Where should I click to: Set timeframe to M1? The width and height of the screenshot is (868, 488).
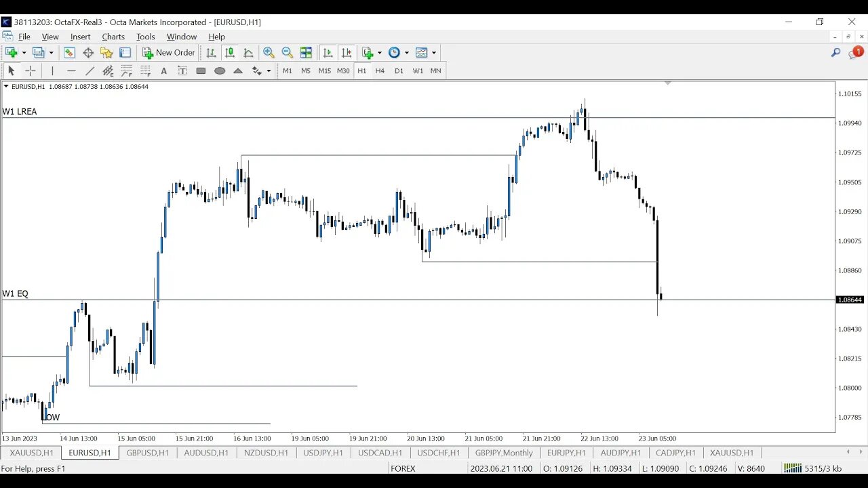(288, 70)
